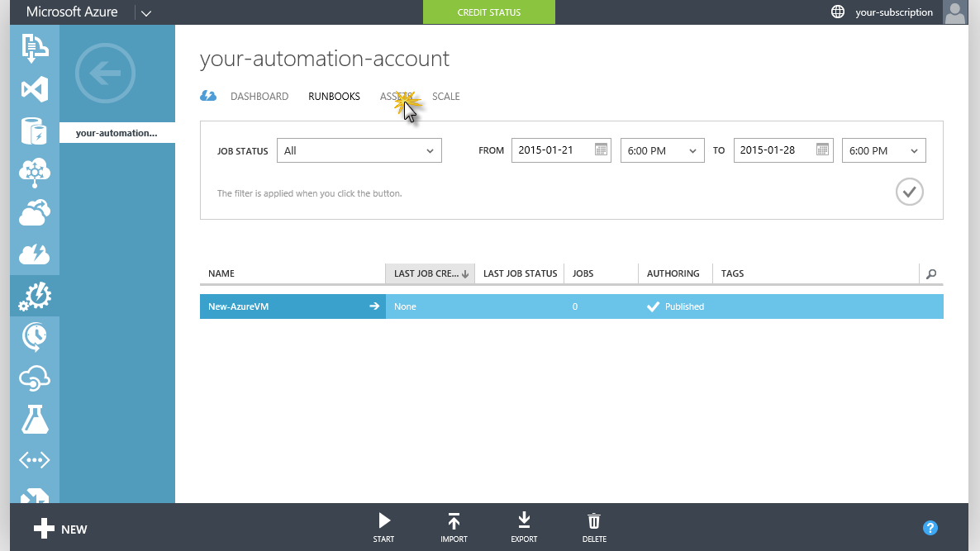The height and width of the screenshot is (551, 980).
Task: Click your-subscription link
Action: coord(894,12)
